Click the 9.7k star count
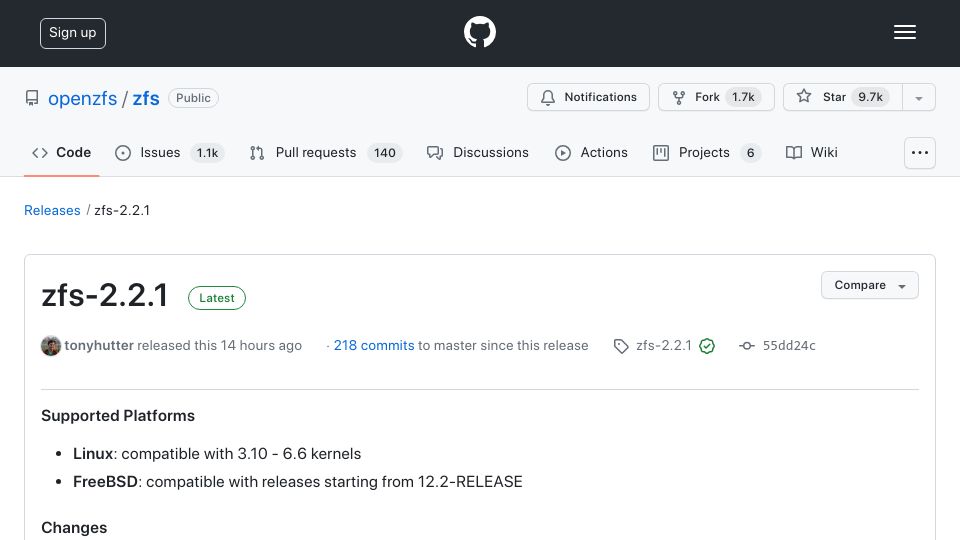This screenshot has height=540, width=960. tap(870, 97)
